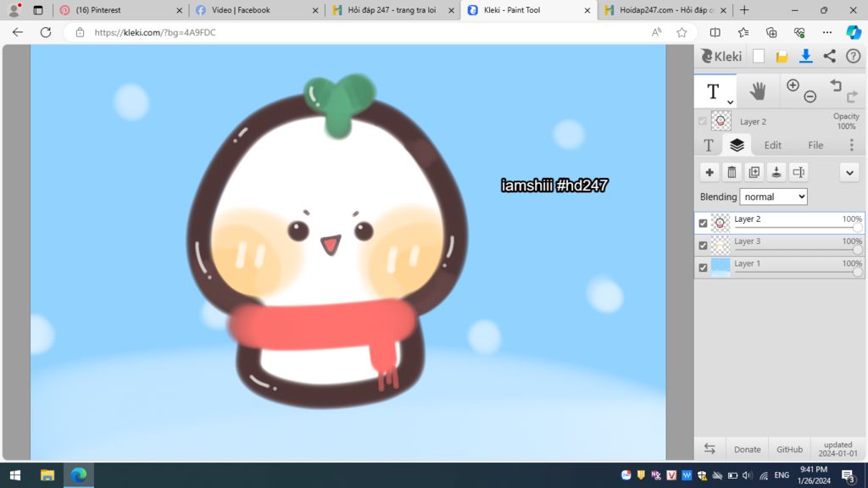Redo the undone action

pyautogui.click(x=852, y=97)
